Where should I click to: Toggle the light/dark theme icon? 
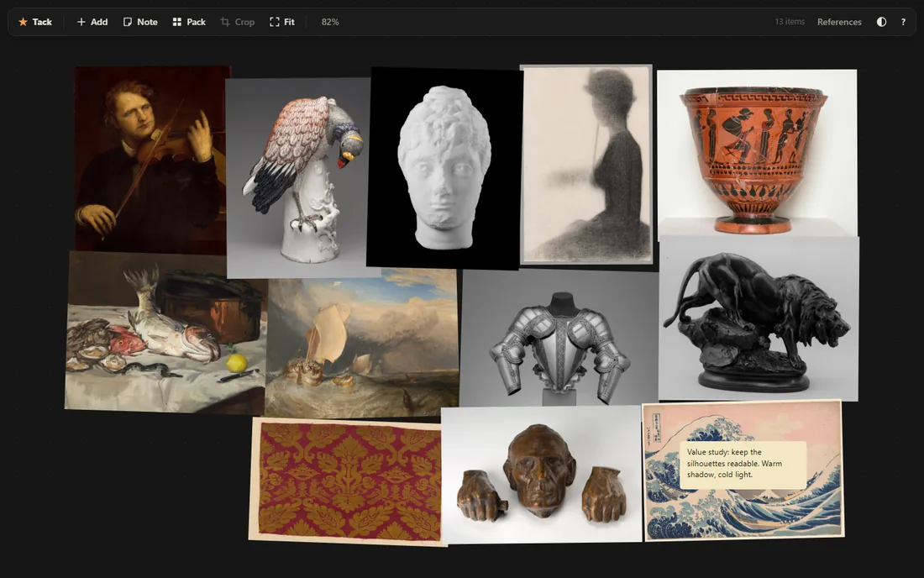[x=881, y=22]
